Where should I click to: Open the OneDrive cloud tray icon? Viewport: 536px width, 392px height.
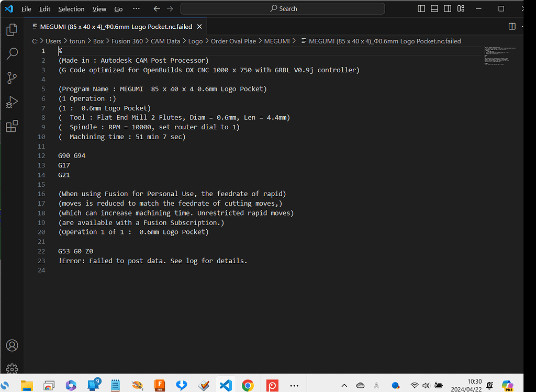coord(360,386)
